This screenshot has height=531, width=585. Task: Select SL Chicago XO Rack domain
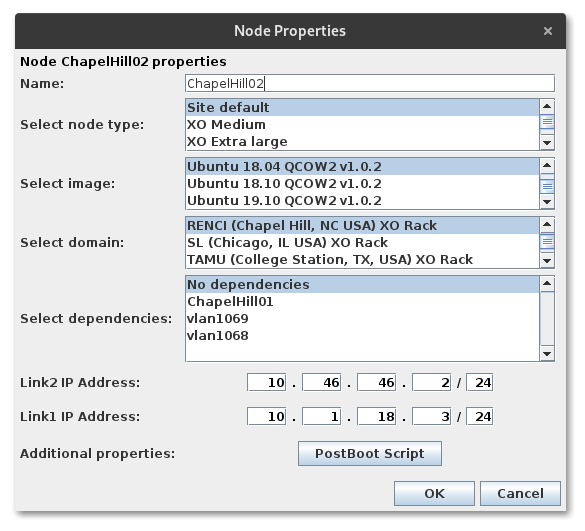pos(362,243)
